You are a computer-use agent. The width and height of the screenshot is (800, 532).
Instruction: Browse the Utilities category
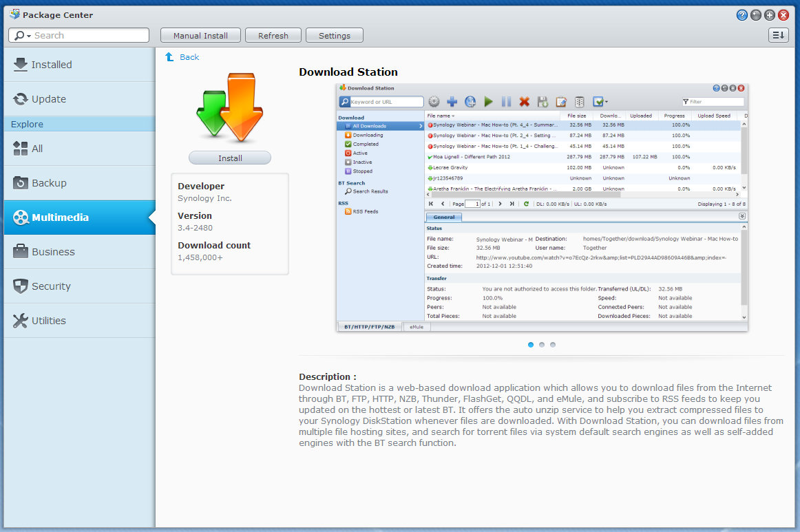pos(79,320)
